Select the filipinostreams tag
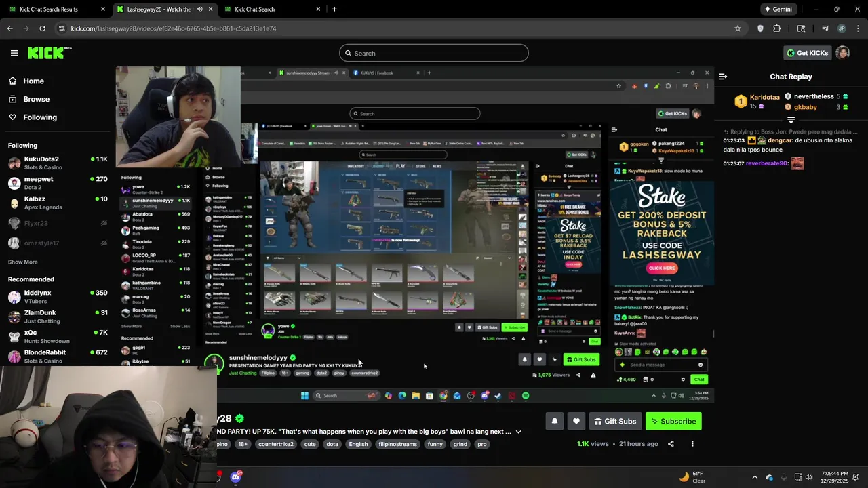This screenshot has height=488, width=868. click(x=397, y=444)
